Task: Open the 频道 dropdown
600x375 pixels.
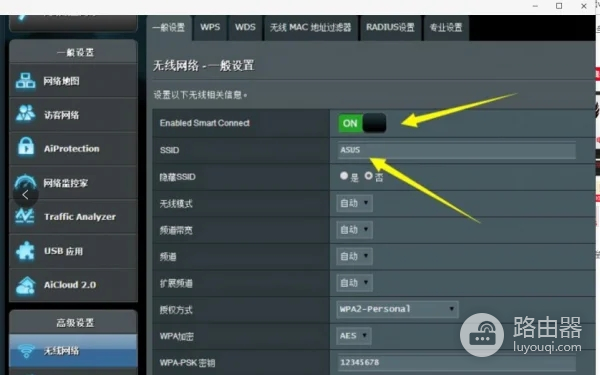Action: click(354, 256)
